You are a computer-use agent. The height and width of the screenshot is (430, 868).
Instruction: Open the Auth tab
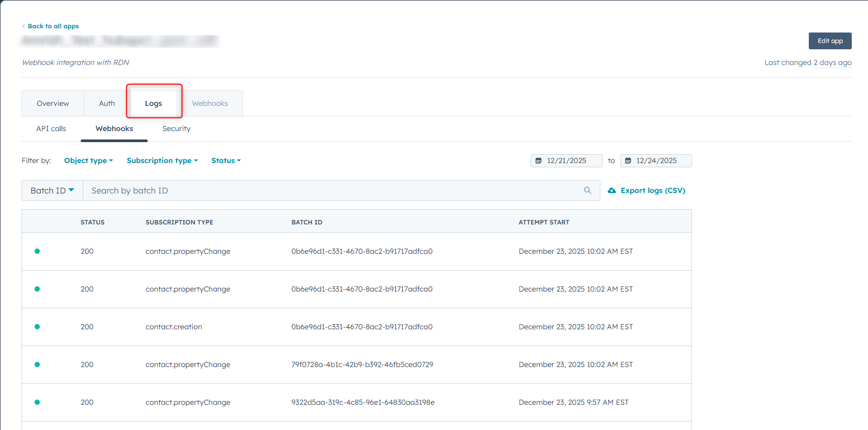[107, 103]
